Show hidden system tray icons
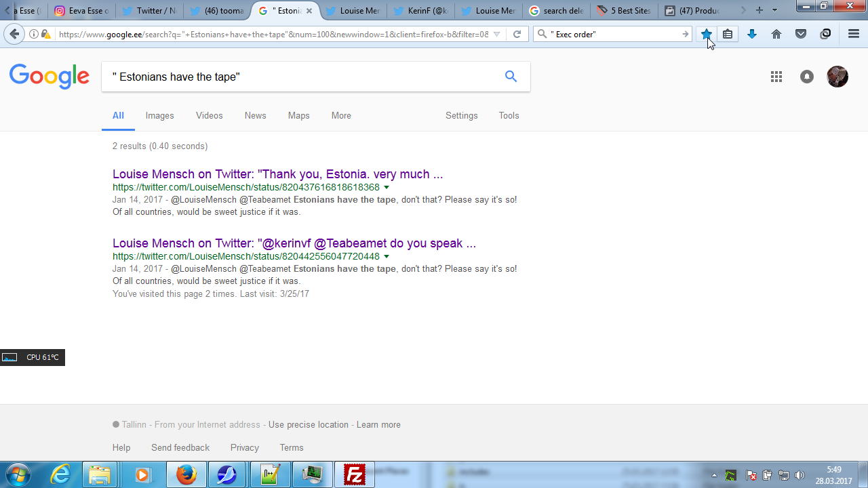The width and height of the screenshot is (868, 488). pyautogui.click(x=714, y=475)
